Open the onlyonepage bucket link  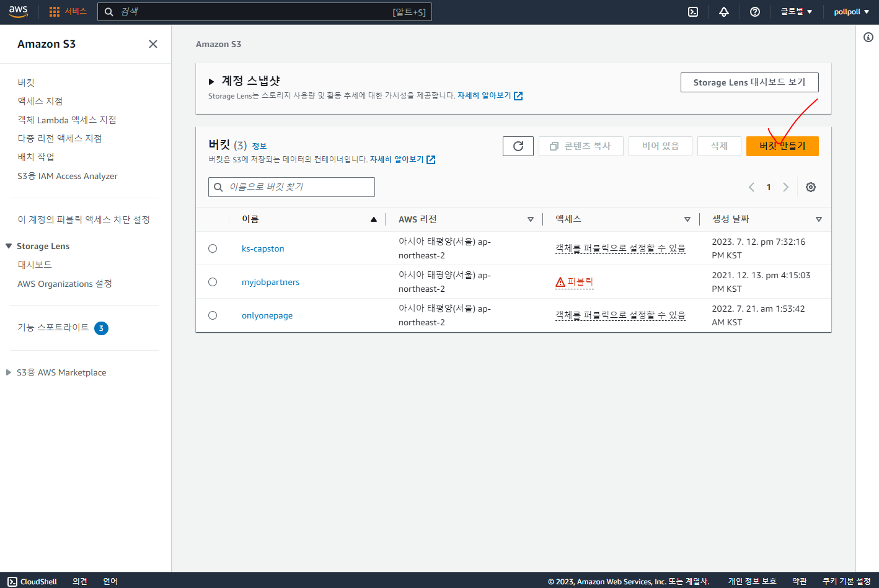(267, 315)
